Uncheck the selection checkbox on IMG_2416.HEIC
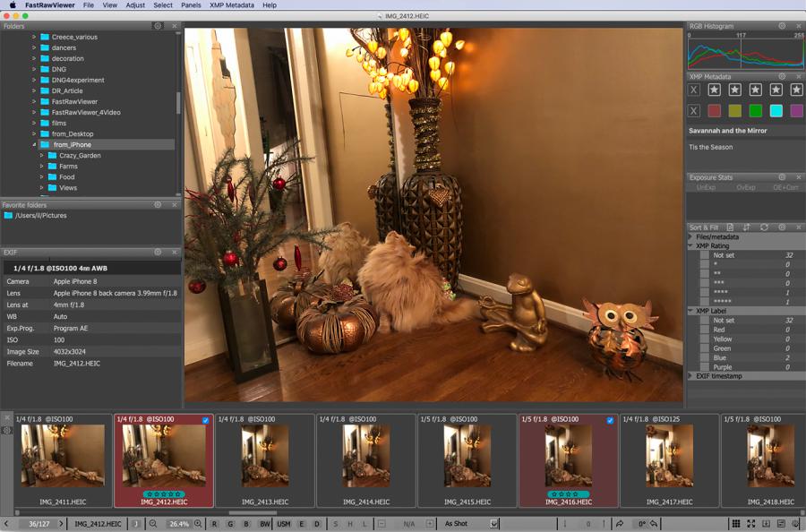 tap(610, 420)
